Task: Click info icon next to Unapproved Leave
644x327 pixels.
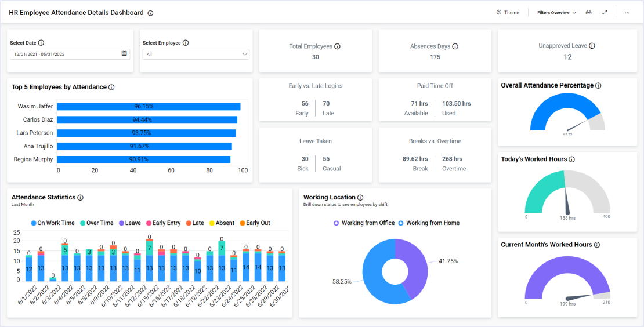Action: [592, 46]
